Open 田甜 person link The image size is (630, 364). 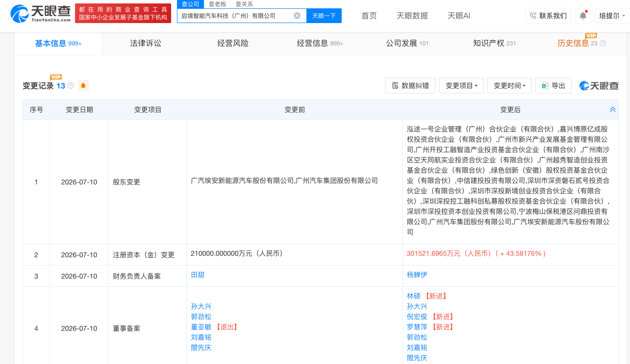pos(197,275)
